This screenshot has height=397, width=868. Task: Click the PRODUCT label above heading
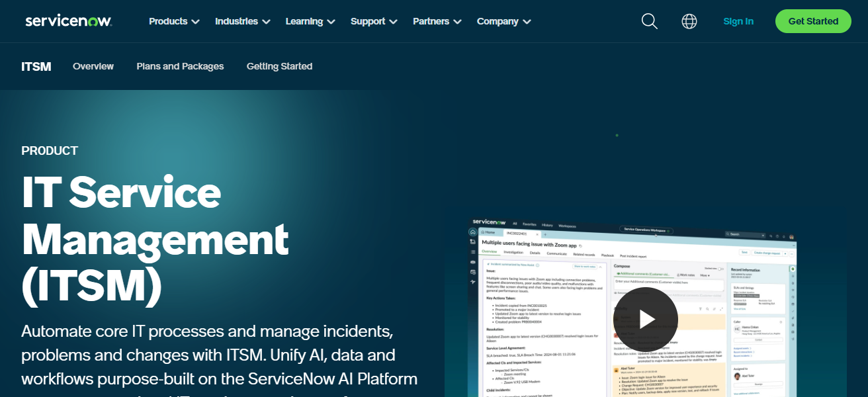tap(50, 151)
